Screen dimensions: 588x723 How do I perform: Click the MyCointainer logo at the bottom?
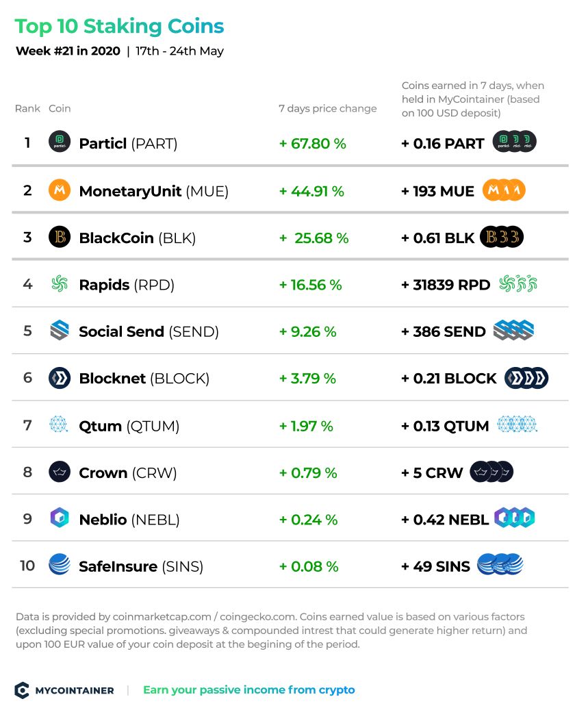coord(22,690)
